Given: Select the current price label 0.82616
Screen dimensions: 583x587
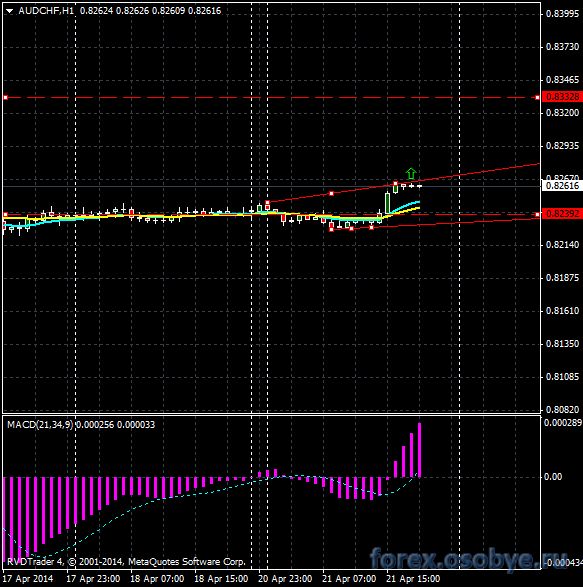Looking at the screenshot, I should pyautogui.click(x=562, y=186).
